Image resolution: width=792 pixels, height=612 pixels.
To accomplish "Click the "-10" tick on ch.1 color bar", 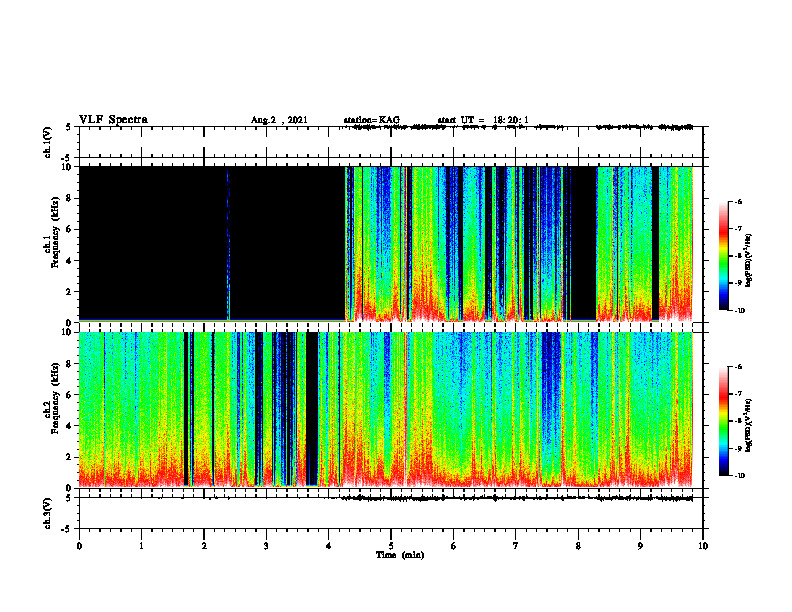I will pyautogui.click(x=739, y=311).
